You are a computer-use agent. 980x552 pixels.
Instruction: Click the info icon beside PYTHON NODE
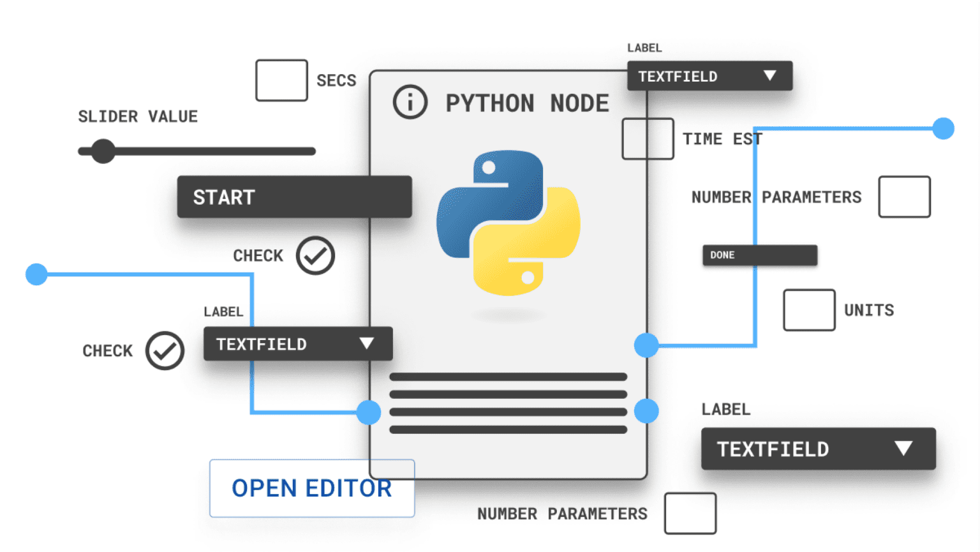[x=410, y=102]
